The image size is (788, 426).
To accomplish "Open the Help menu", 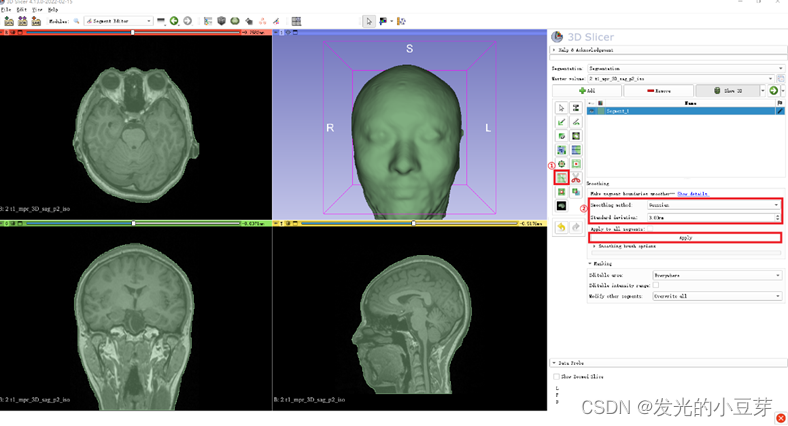I will click(x=53, y=10).
